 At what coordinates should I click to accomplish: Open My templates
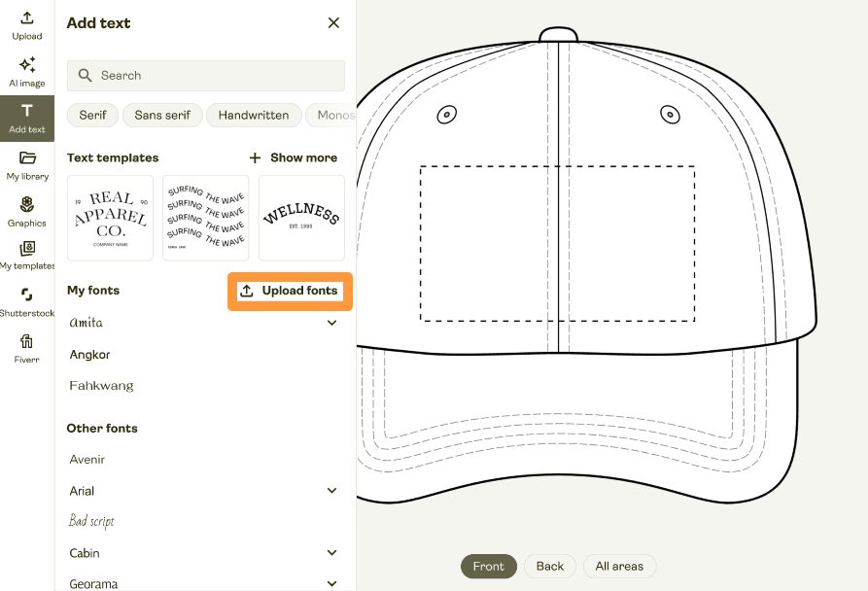click(x=26, y=255)
